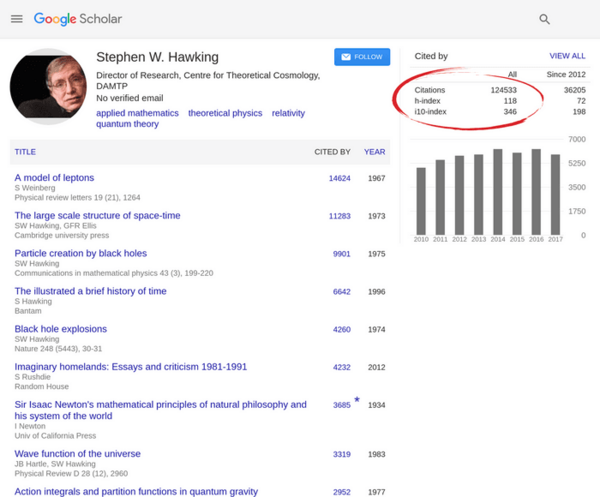The height and width of the screenshot is (497, 600).
Task: Click citation count 3319
Action: click(341, 455)
